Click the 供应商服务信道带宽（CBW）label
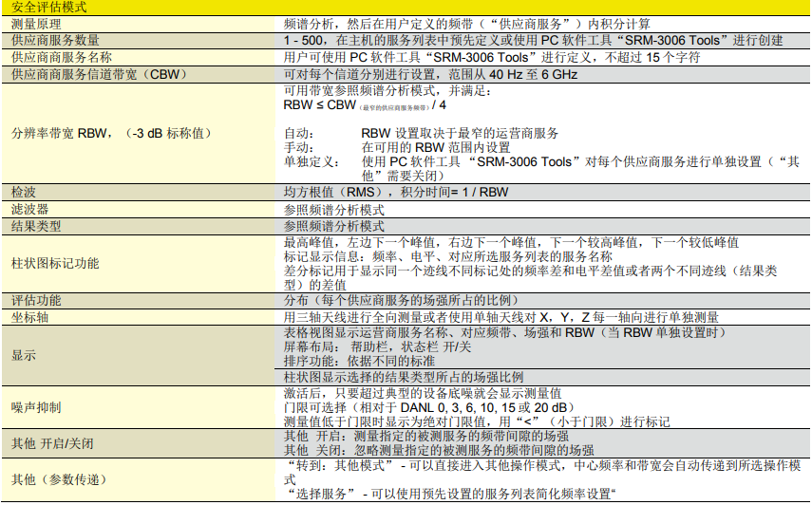The height and width of the screenshot is (505, 812). (x=87, y=74)
